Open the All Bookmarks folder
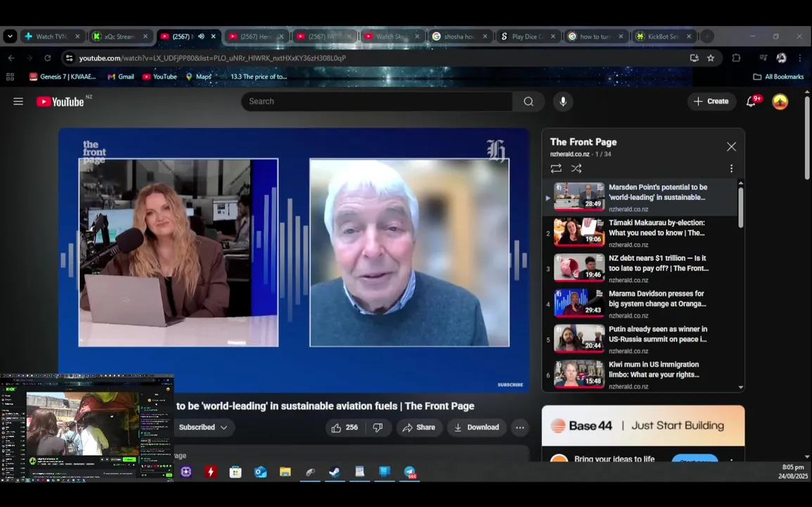The height and width of the screenshot is (507, 812). pos(778,77)
